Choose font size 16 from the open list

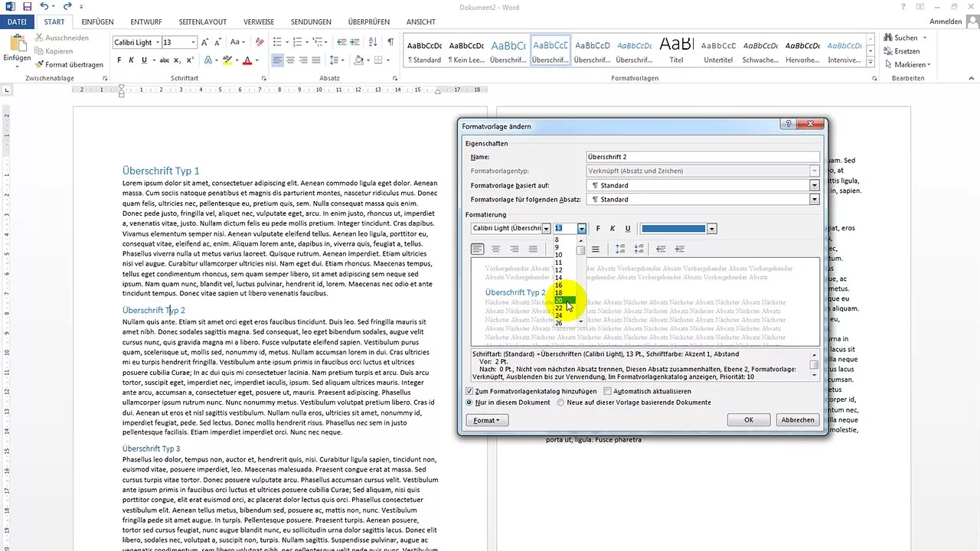558,285
